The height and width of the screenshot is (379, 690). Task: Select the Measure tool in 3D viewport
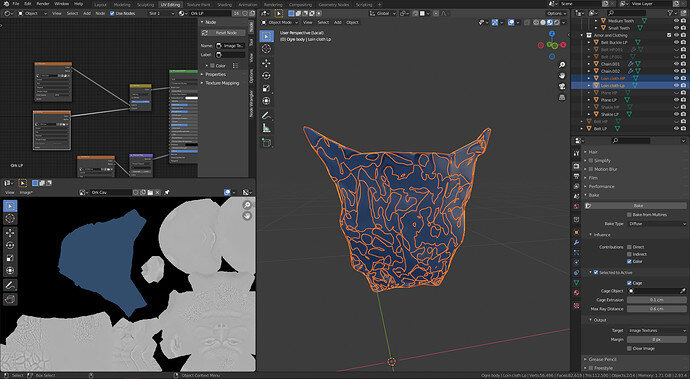(x=266, y=128)
